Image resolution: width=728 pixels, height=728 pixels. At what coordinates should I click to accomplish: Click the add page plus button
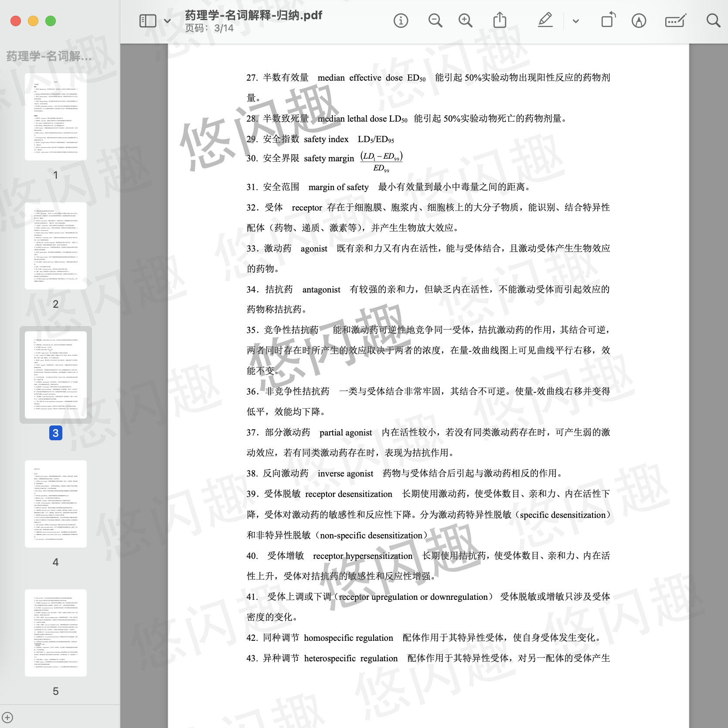click(x=7, y=717)
